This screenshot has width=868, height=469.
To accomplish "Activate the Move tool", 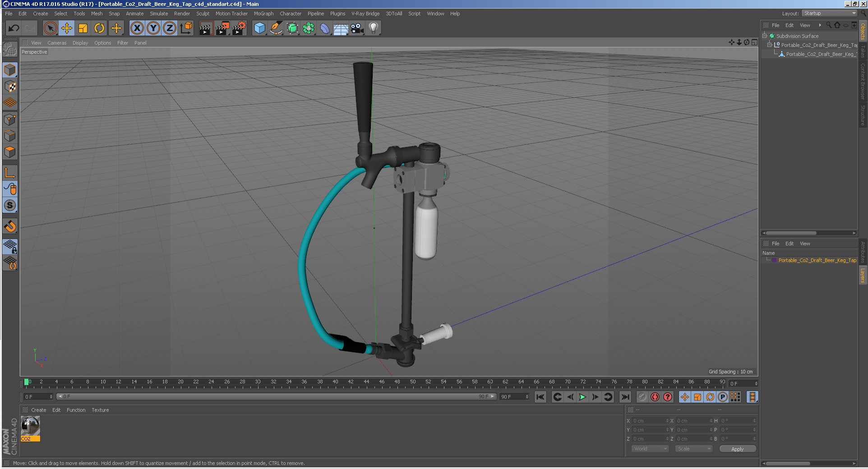I will (x=67, y=28).
